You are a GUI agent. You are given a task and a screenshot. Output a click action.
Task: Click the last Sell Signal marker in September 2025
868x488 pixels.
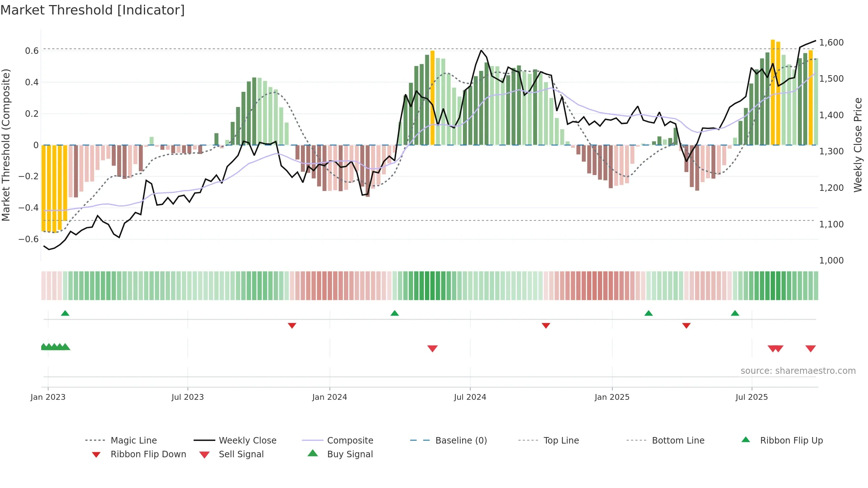coord(810,348)
